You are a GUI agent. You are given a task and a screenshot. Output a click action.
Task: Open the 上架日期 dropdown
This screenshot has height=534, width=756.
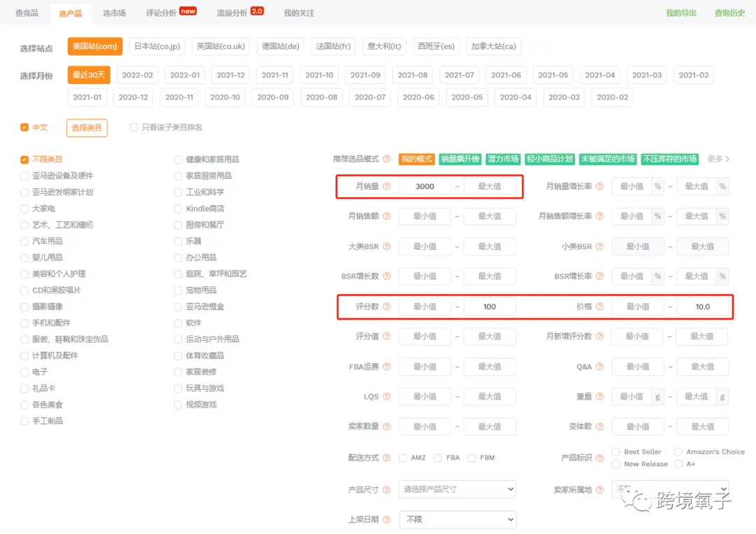(x=457, y=519)
